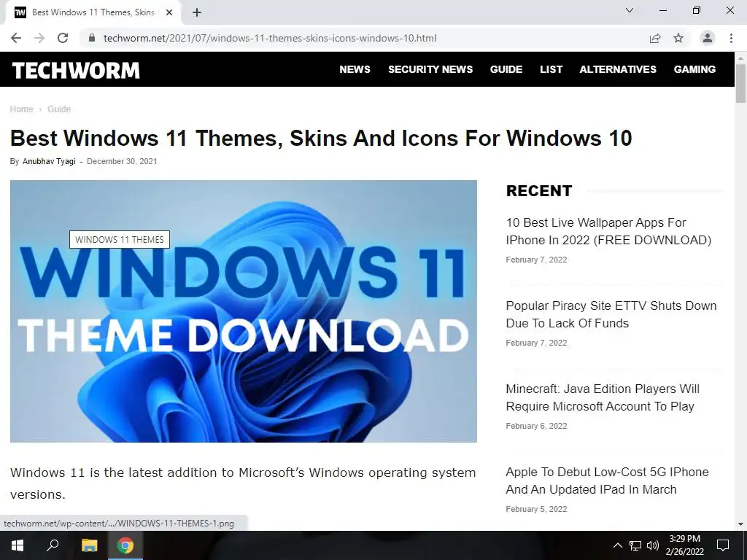The image size is (747, 560).
Task: Click the RECENT sidebar heading
Action: coord(539,191)
